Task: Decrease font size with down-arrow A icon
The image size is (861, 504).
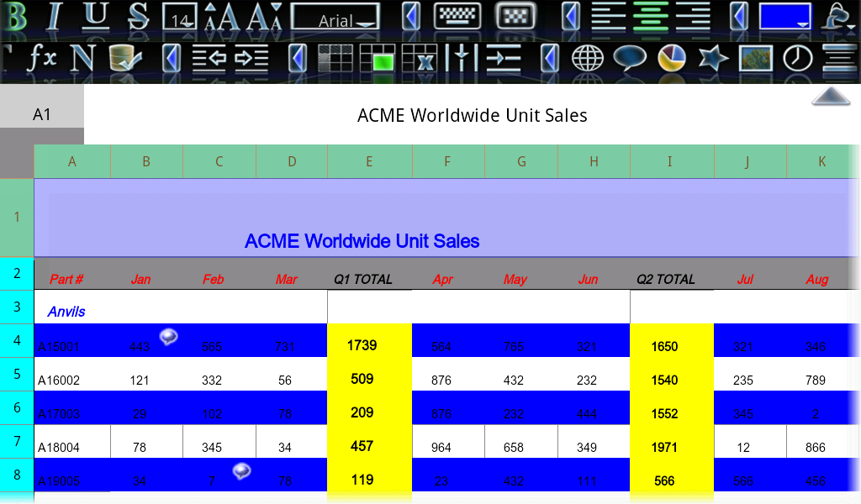Action: tap(265, 17)
